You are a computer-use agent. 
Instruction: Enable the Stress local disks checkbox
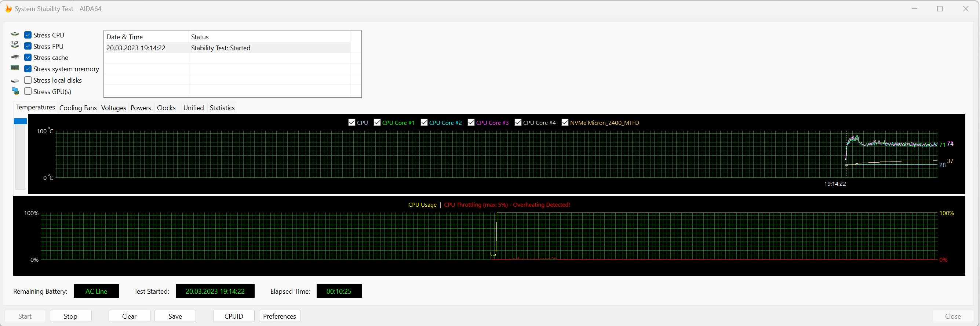[x=28, y=80]
